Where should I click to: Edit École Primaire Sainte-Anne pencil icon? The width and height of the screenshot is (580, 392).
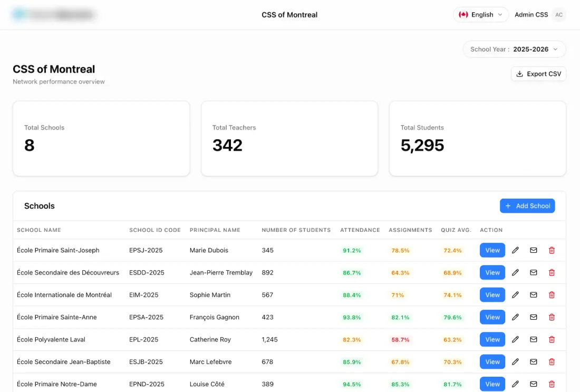[x=515, y=317]
